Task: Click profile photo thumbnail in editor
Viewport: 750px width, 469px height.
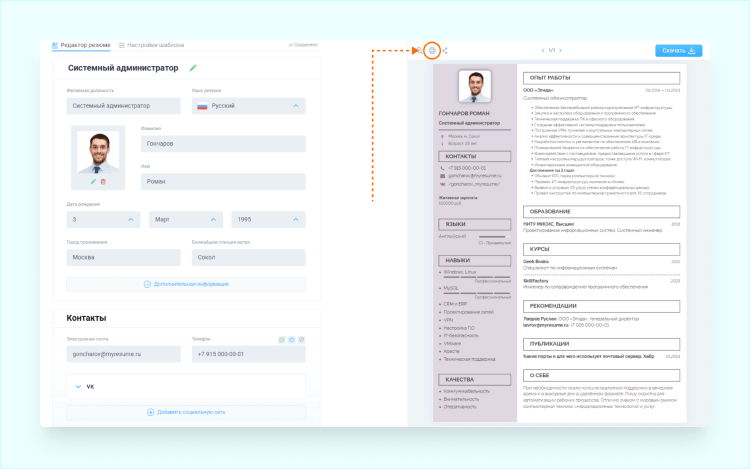Action: click(x=98, y=153)
